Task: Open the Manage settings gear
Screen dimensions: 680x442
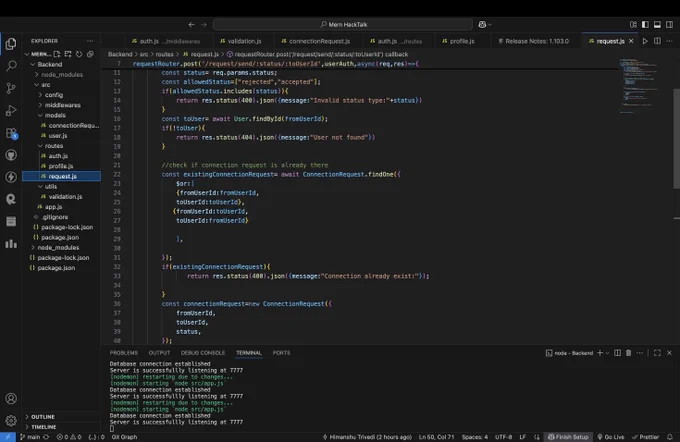Action: coord(11,420)
